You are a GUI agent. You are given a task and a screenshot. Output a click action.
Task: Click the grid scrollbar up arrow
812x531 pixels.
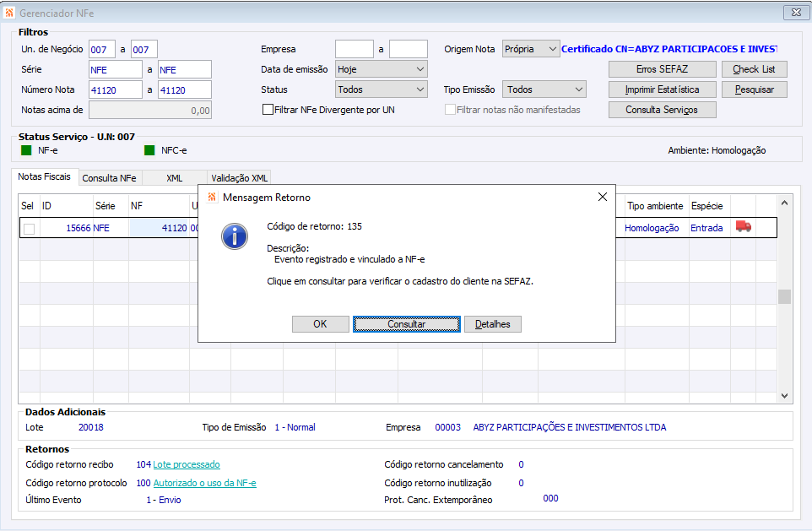click(x=784, y=203)
